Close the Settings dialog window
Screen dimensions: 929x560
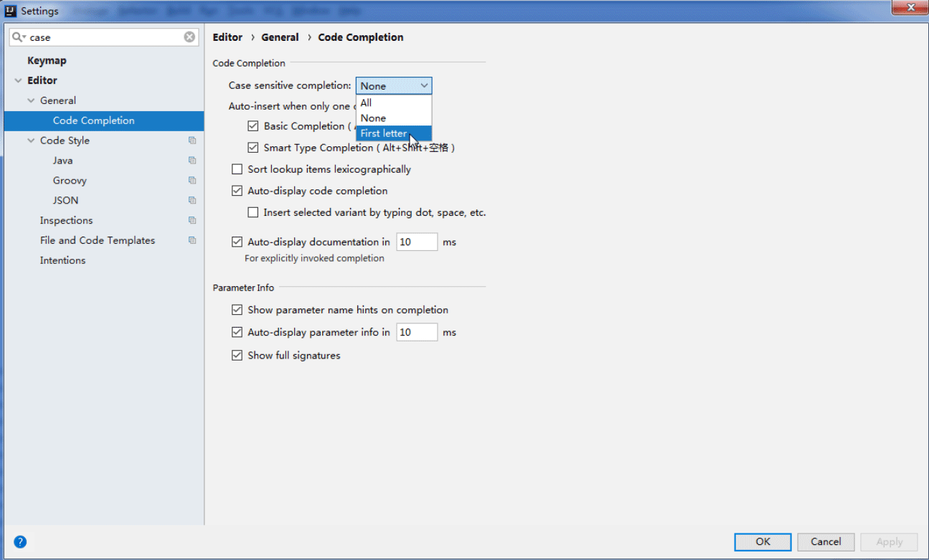pyautogui.click(x=910, y=8)
